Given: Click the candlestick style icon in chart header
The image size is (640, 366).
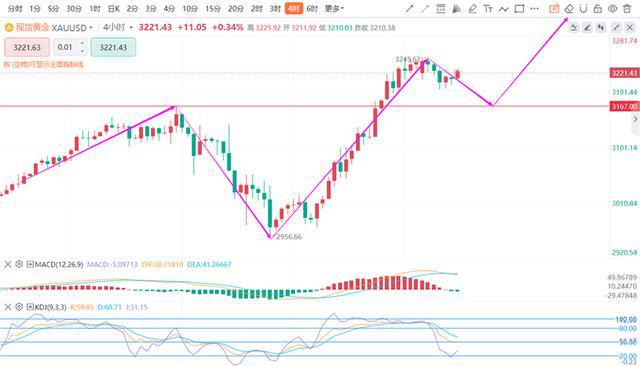Looking at the screenshot, I should coord(601,27).
